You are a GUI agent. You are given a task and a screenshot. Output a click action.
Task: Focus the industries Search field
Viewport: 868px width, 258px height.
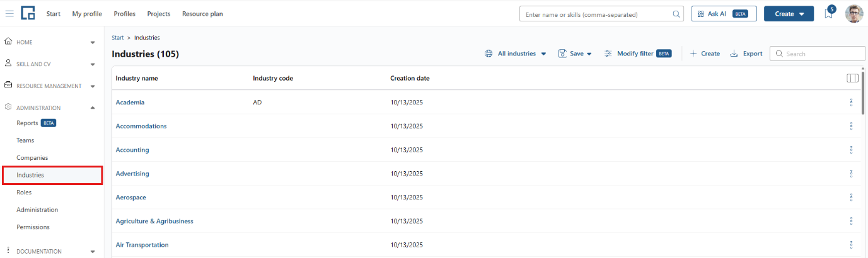[818, 53]
